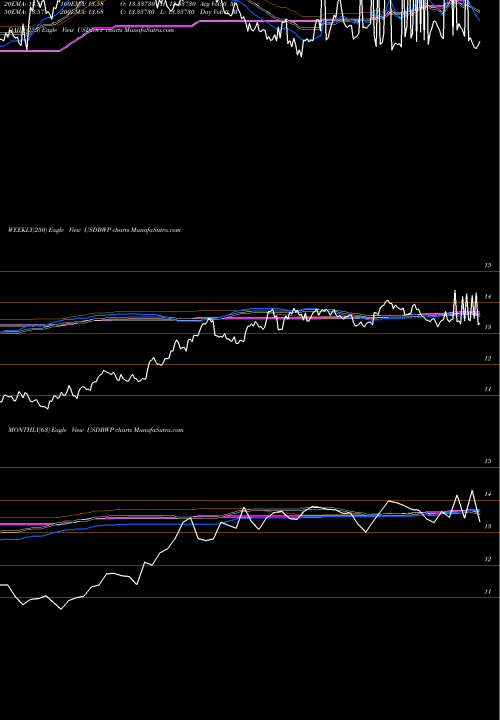Click the 15 axis label on monthly chart
This screenshot has height=720, width=500.
point(488,461)
